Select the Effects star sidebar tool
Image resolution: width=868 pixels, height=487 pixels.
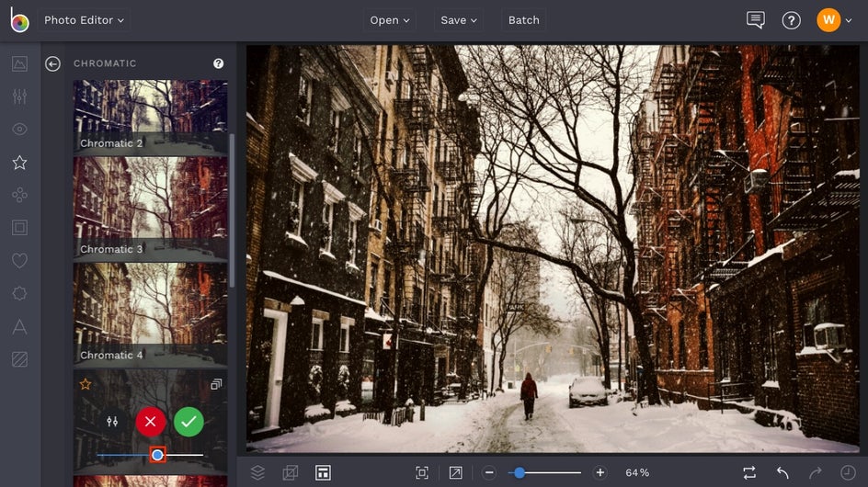19,162
